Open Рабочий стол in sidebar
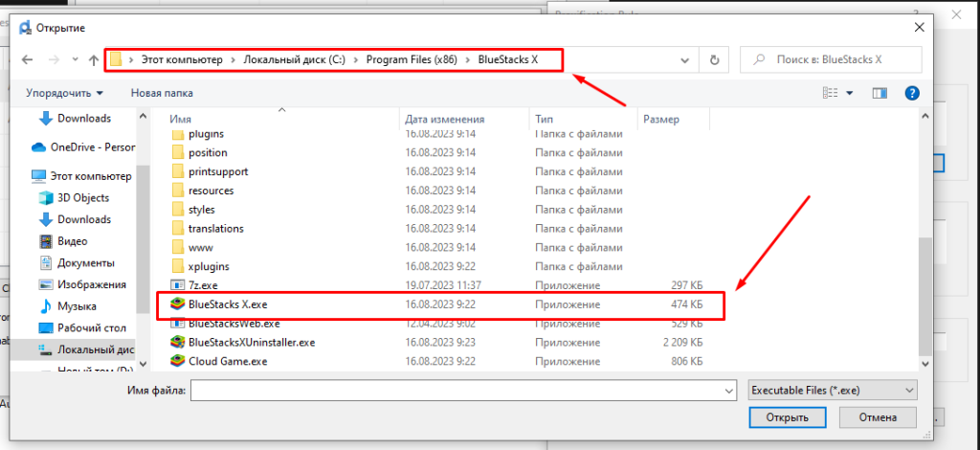This screenshot has height=450, width=980. (x=92, y=327)
